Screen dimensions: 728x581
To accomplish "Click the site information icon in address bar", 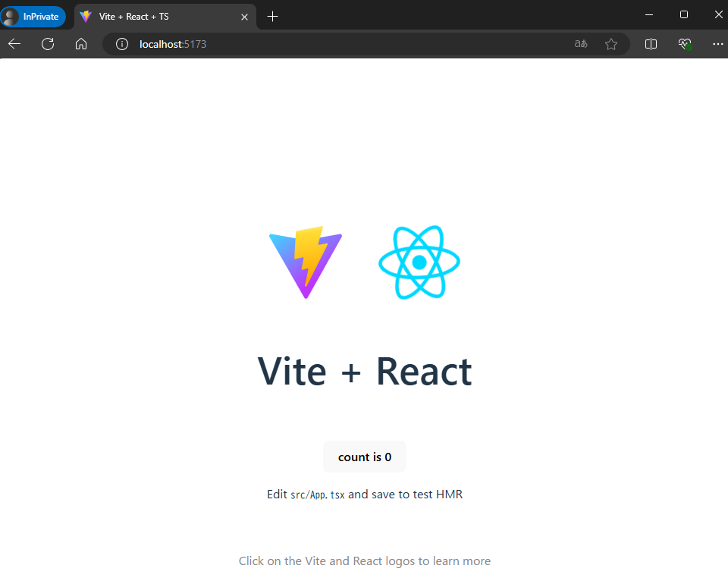I will (x=121, y=44).
